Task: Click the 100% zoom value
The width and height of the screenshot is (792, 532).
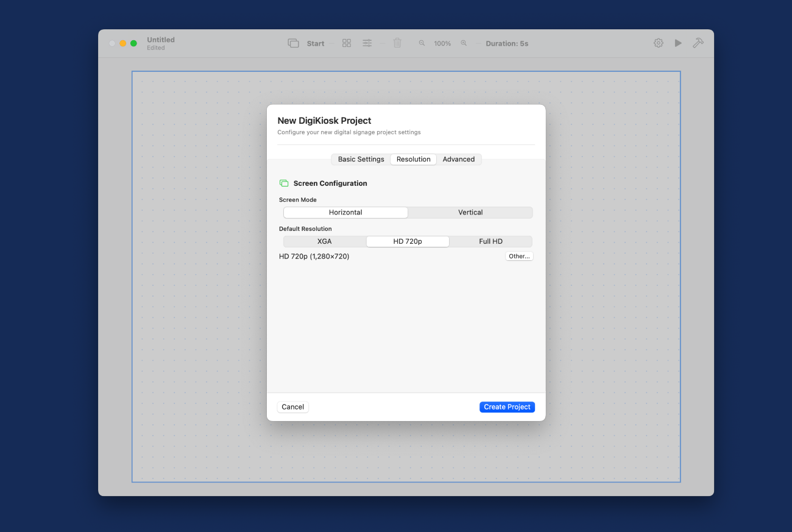Action: (442, 44)
